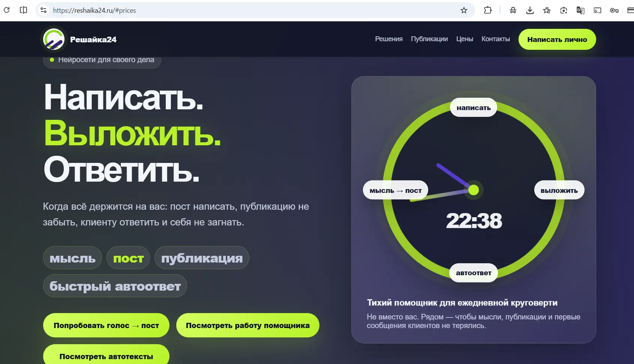The image size is (634, 364).
Task: Click the мысль → пост dial label
Action: (396, 190)
